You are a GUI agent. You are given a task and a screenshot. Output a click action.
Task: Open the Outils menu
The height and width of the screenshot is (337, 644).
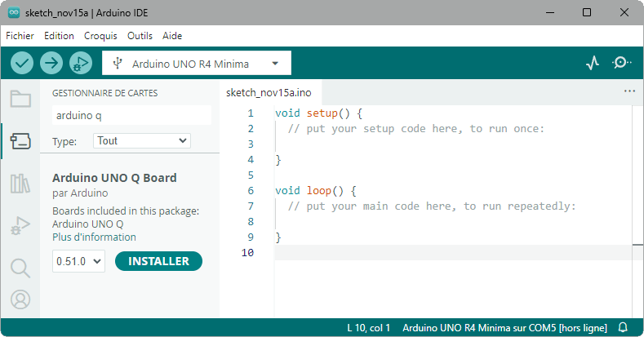140,36
